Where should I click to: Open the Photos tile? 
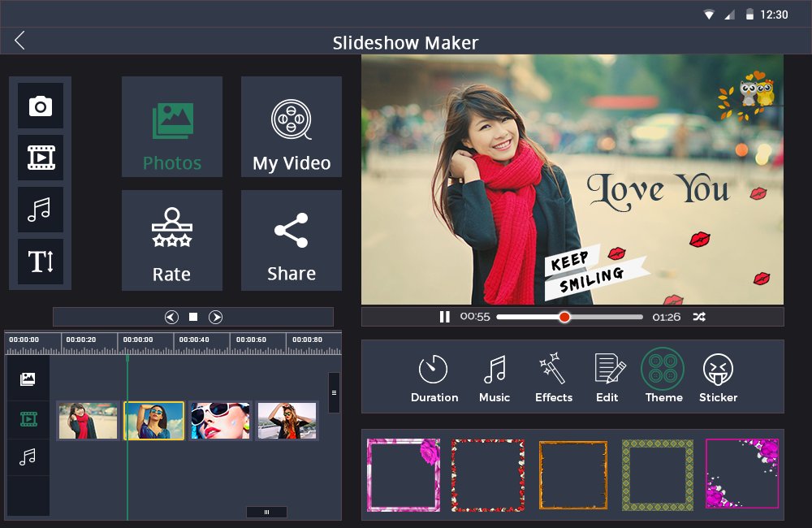(172, 127)
